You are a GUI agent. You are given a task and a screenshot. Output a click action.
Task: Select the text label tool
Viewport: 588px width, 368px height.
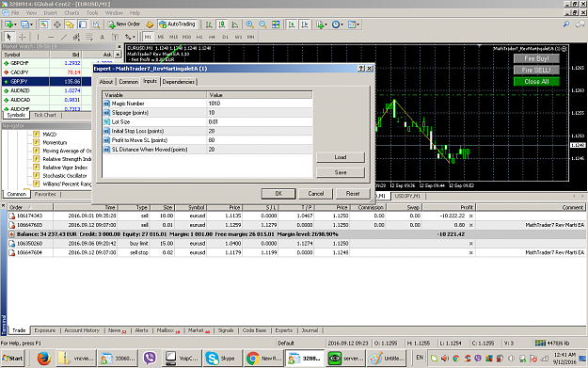(115, 37)
